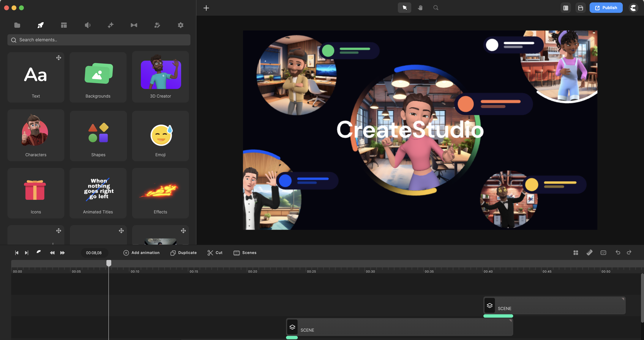This screenshot has width=644, height=340.
Task: Click the fast-forward button
Action: (62, 253)
